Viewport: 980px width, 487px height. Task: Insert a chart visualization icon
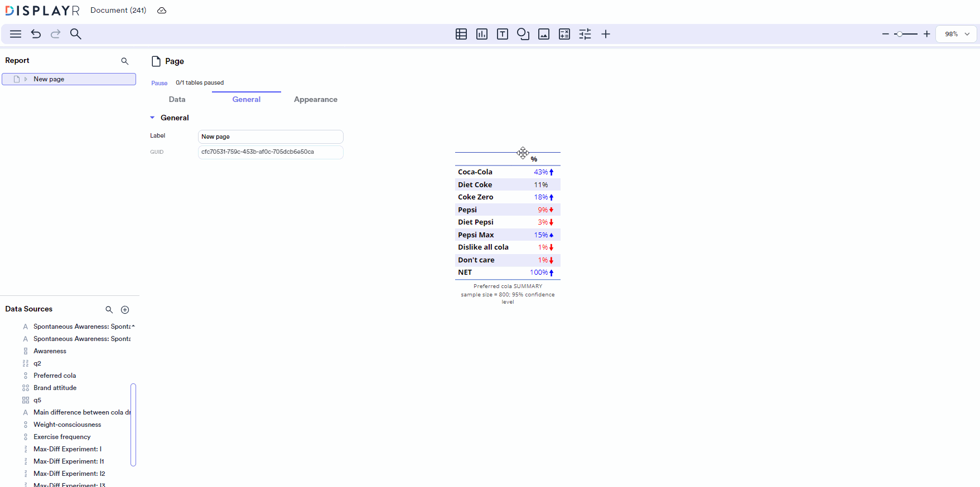coord(482,34)
